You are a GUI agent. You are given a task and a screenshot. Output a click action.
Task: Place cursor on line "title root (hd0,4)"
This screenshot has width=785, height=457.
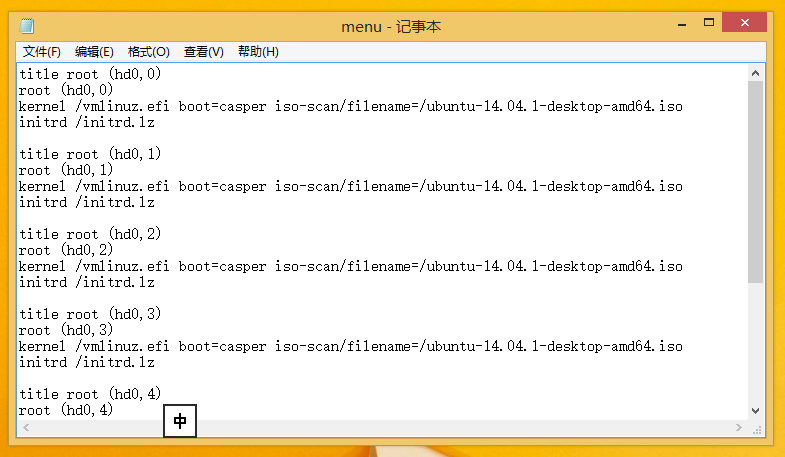click(90, 394)
